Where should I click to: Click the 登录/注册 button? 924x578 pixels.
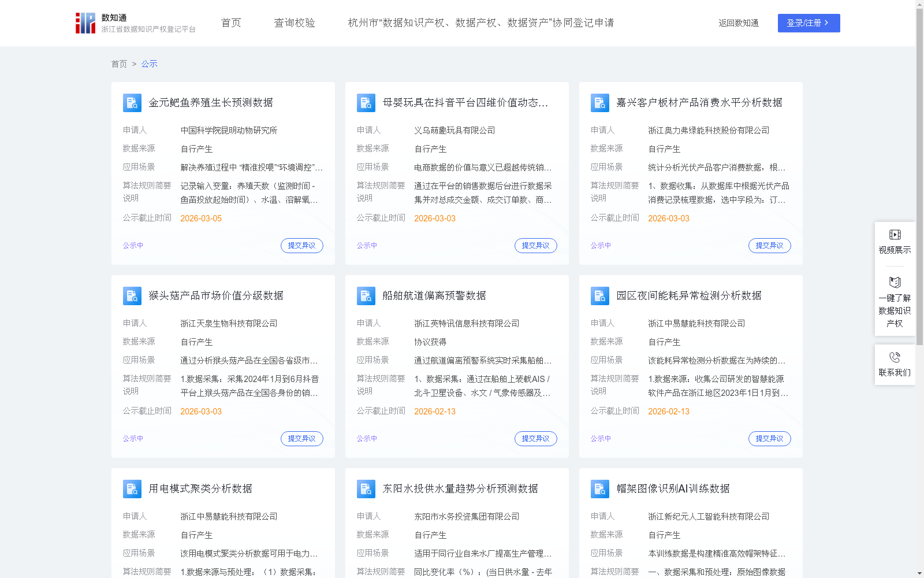coord(808,23)
